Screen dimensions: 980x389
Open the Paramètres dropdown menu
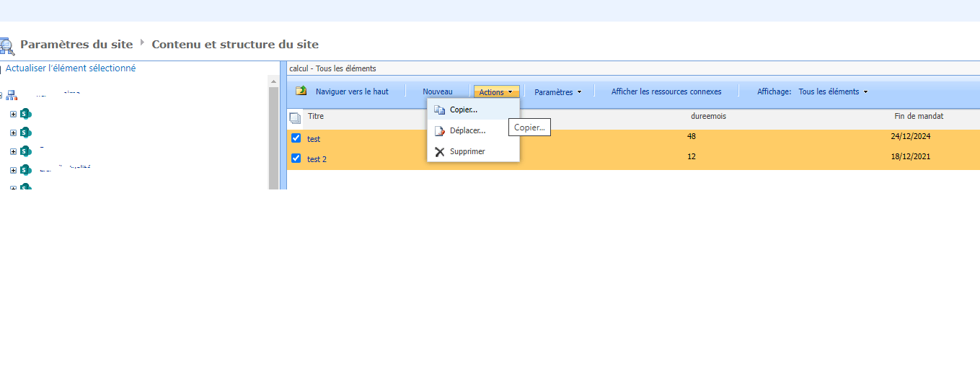click(558, 92)
